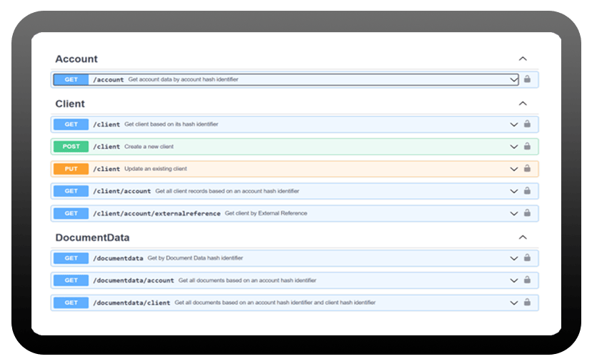This screenshot has width=592, height=364.
Task: Select the DocumentData section heading
Action: coord(92,237)
